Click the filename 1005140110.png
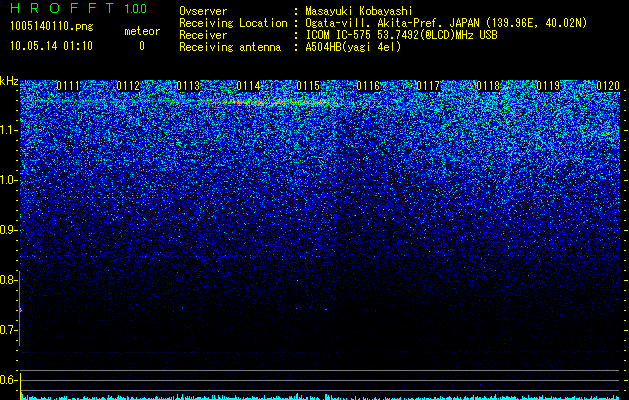Image resolution: width=629 pixels, height=400 pixels. tap(52, 26)
